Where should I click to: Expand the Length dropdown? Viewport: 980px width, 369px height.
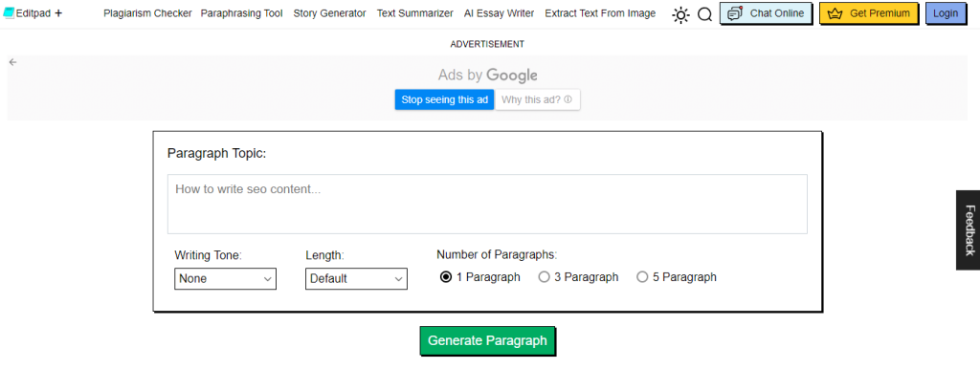pos(356,278)
